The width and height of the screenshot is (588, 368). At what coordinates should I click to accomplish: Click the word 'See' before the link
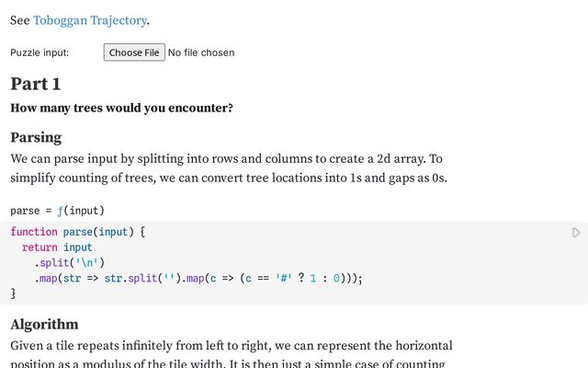20,20
